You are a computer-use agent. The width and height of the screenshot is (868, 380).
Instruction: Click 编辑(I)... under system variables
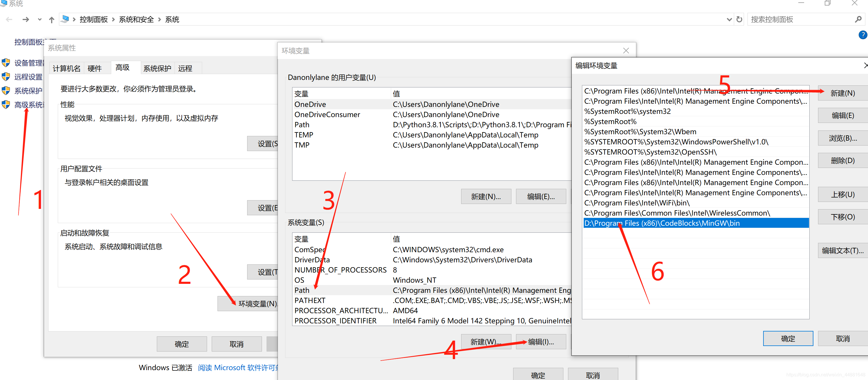click(x=541, y=342)
